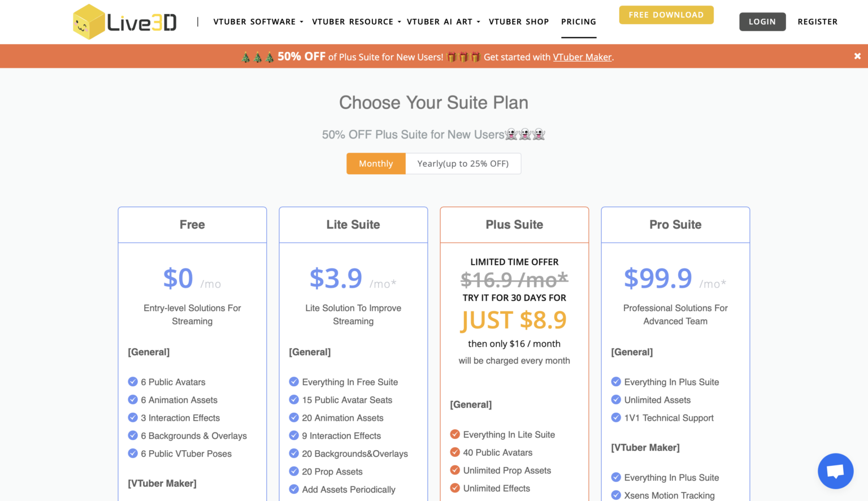Select Monthly billing option
868x501 pixels.
click(376, 163)
